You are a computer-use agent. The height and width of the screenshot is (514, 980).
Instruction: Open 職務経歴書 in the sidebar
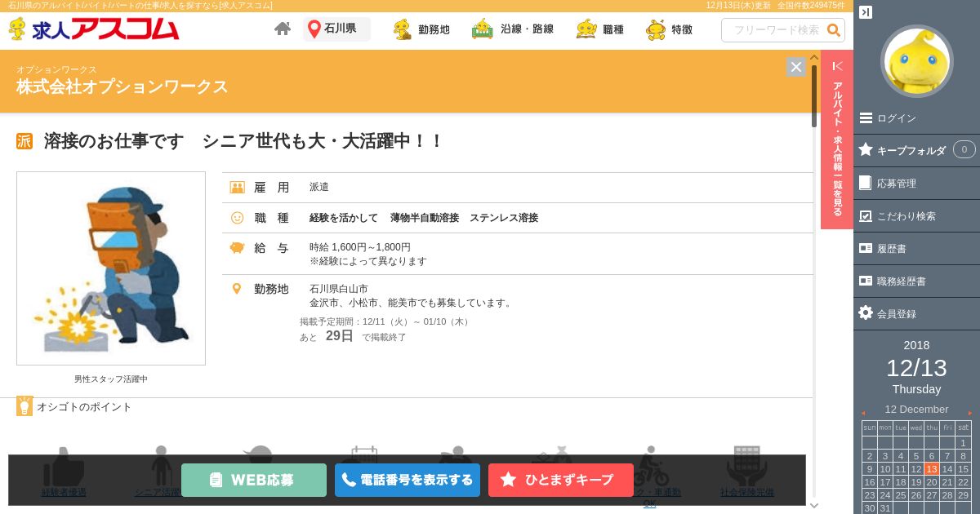pos(916,281)
